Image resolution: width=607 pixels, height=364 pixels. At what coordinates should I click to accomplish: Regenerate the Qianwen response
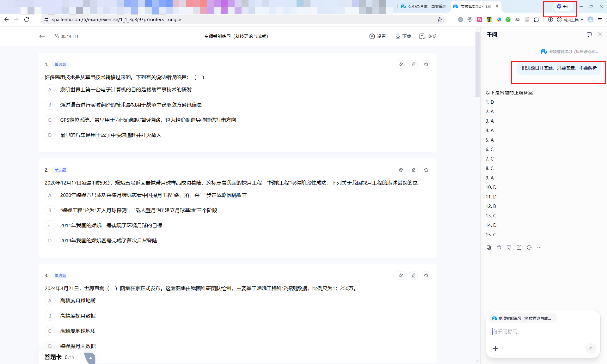529,247
